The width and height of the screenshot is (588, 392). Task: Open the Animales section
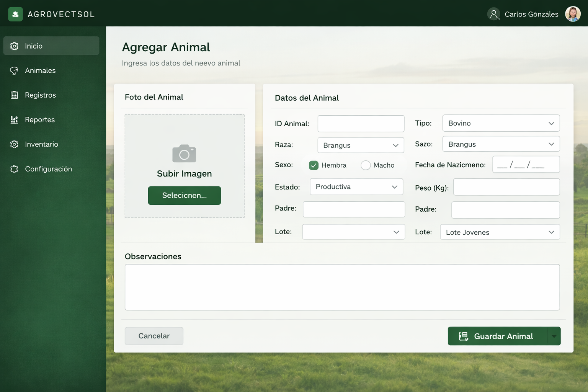click(51, 70)
